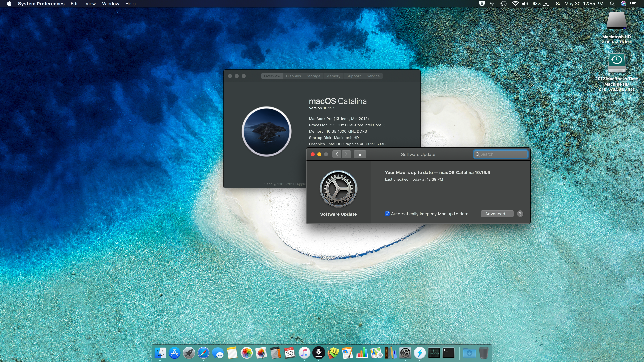Viewport: 644px width, 362px height.
Task: Open the lightning bolt app in Dock
Action: click(x=420, y=353)
